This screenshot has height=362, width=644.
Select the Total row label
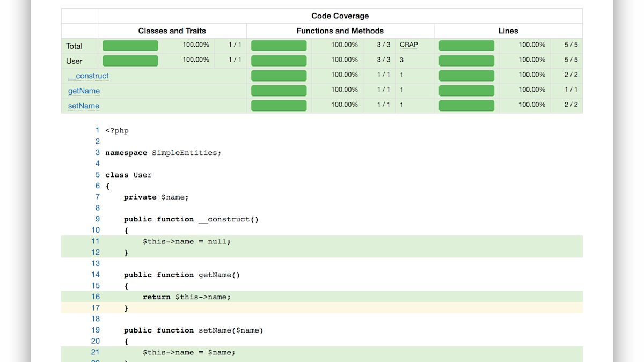[74, 46]
